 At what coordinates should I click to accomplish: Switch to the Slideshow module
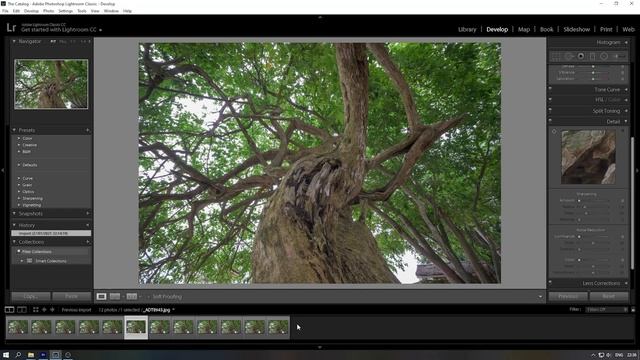click(576, 29)
